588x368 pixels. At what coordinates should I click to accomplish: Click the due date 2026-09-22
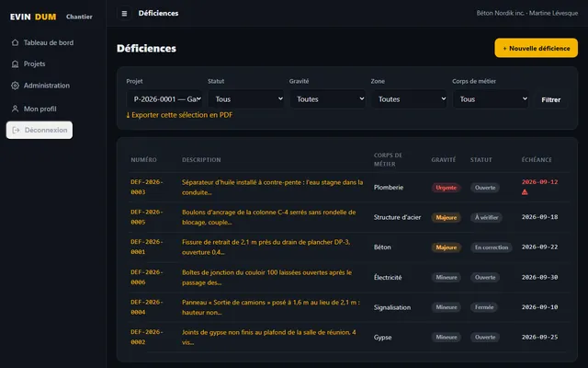[x=539, y=247]
